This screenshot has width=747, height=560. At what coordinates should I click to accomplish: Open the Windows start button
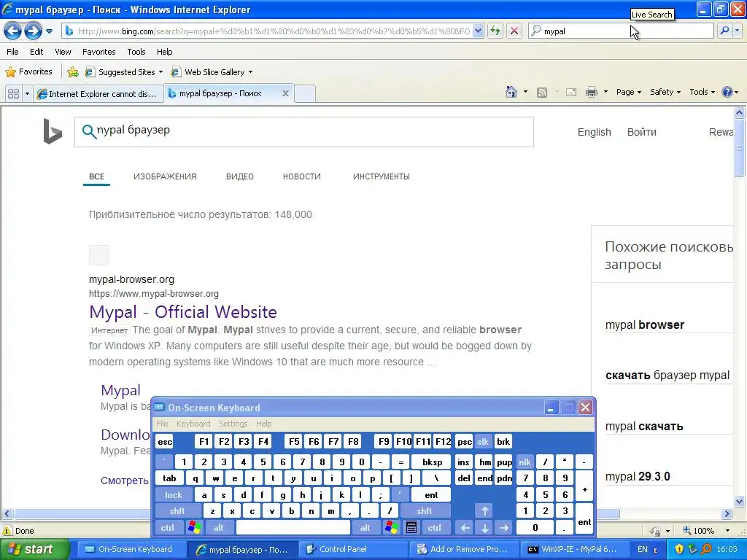(34, 549)
